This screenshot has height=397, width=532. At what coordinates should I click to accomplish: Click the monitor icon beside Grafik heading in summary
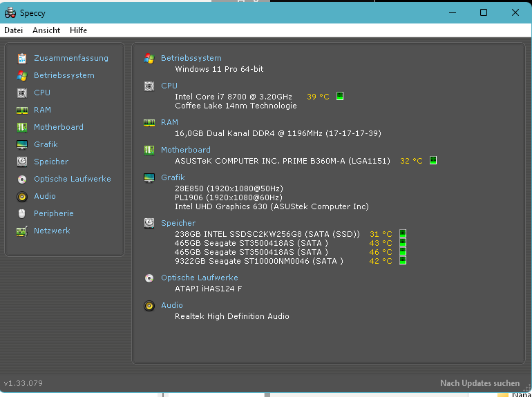coord(149,177)
